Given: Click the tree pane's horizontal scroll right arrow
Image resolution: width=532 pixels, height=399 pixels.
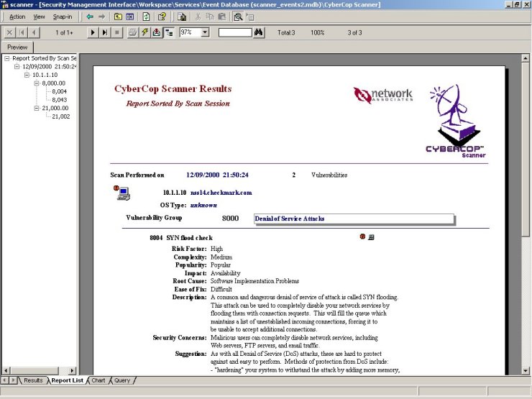Looking at the screenshot, I should pyautogui.click(x=73, y=370).
